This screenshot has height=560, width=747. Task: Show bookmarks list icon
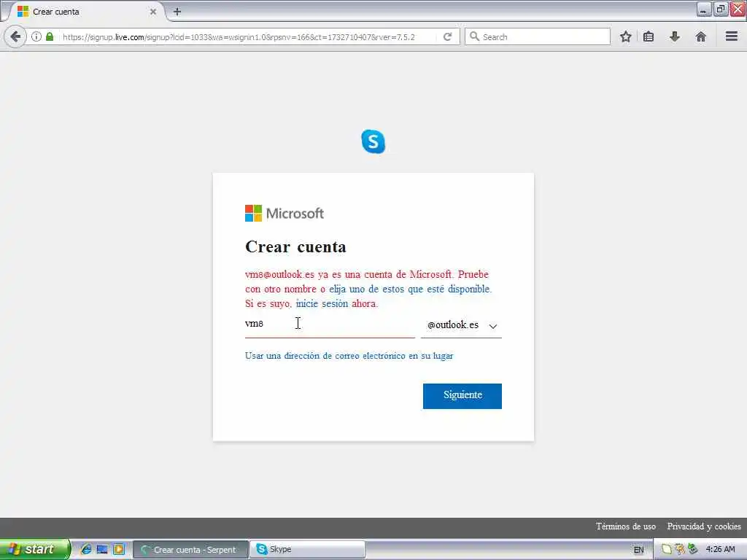[649, 36]
